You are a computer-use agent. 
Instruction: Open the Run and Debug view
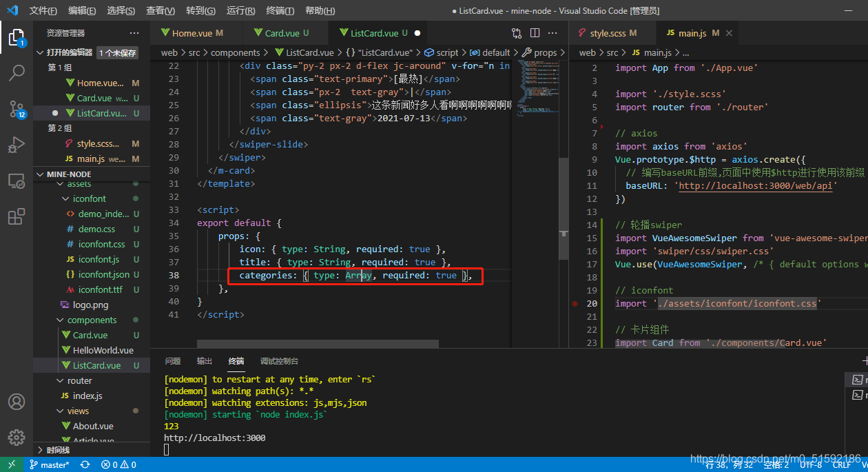point(17,145)
